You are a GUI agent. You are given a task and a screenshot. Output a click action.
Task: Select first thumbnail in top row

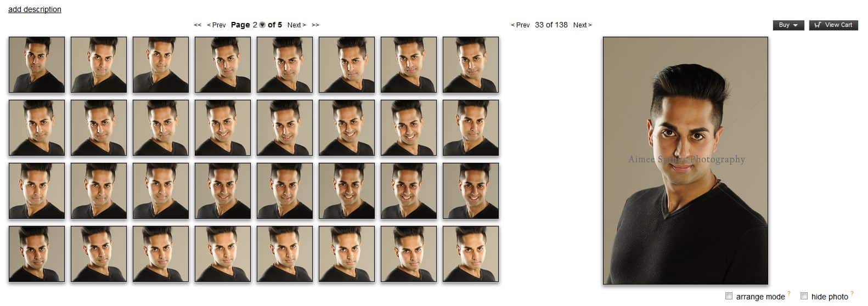click(37, 65)
